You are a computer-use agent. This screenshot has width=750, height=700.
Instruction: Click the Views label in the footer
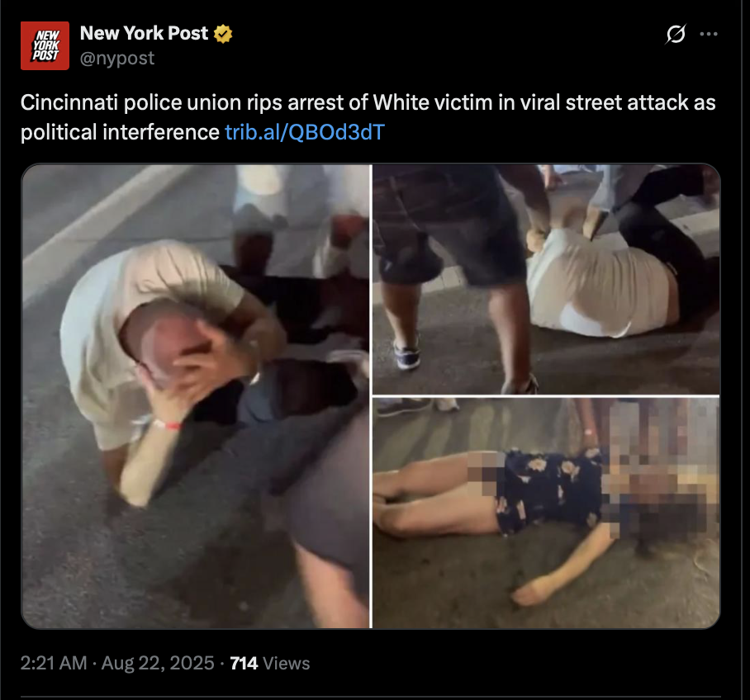coord(287,663)
